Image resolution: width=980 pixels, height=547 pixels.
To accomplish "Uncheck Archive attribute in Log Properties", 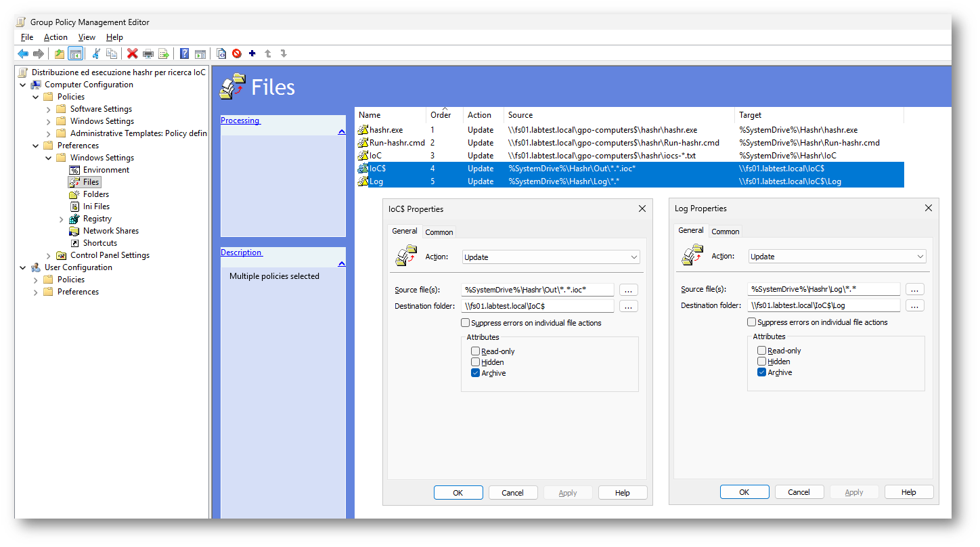I will tap(762, 372).
